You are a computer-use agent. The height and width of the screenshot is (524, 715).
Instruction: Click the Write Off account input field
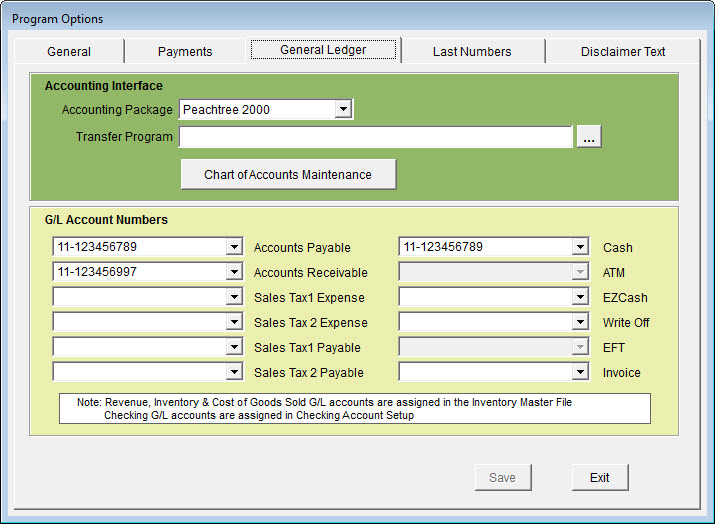pos(486,322)
